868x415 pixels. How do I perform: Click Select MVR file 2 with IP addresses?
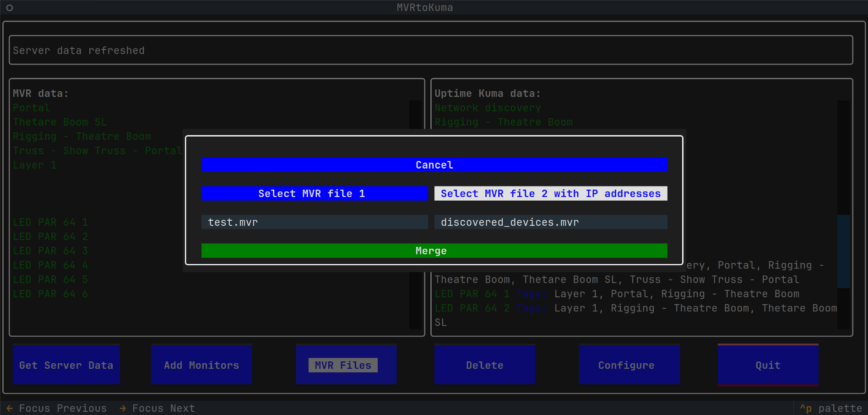click(551, 193)
